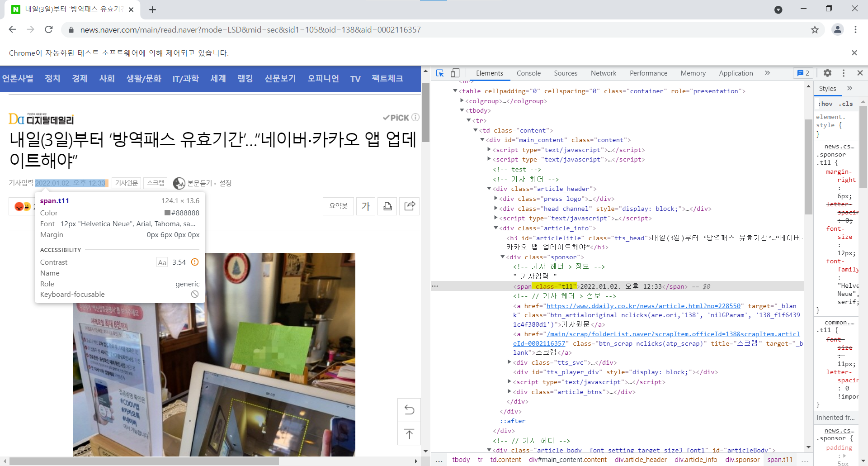This screenshot has width=868, height=466.
Task: Show more DevTools tabs chevron
Action: 767,73
